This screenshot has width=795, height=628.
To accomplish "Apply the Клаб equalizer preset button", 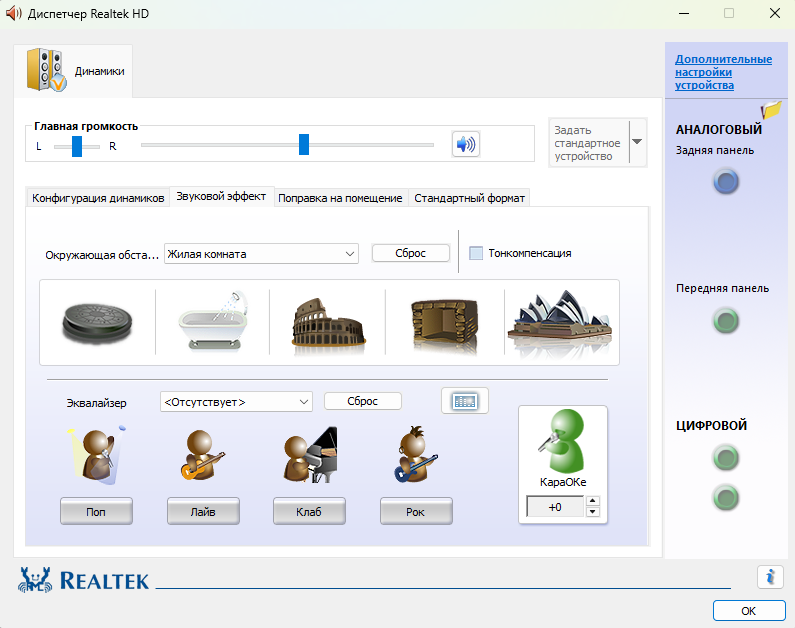I will tap(309, 511).
